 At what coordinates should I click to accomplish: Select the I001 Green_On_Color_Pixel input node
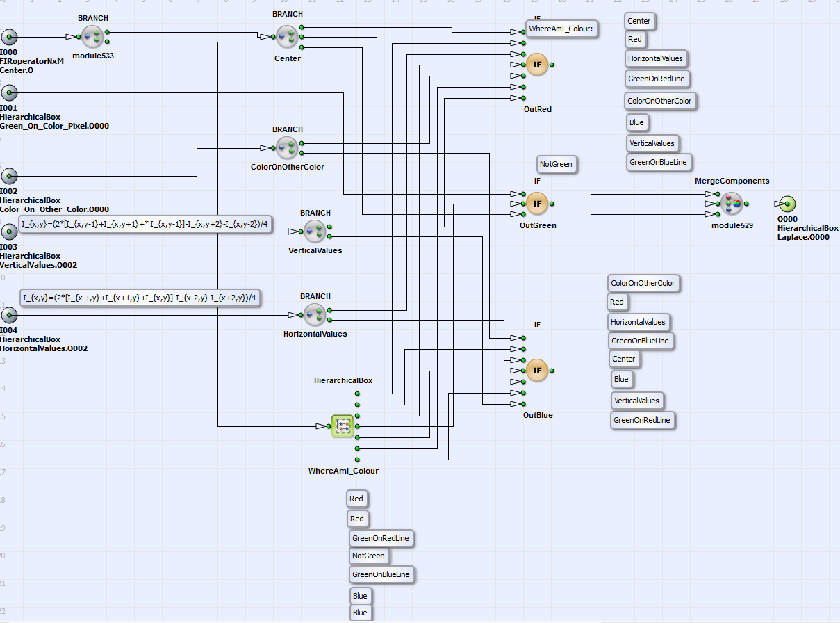pyautogui.click(x=9, y=92)
